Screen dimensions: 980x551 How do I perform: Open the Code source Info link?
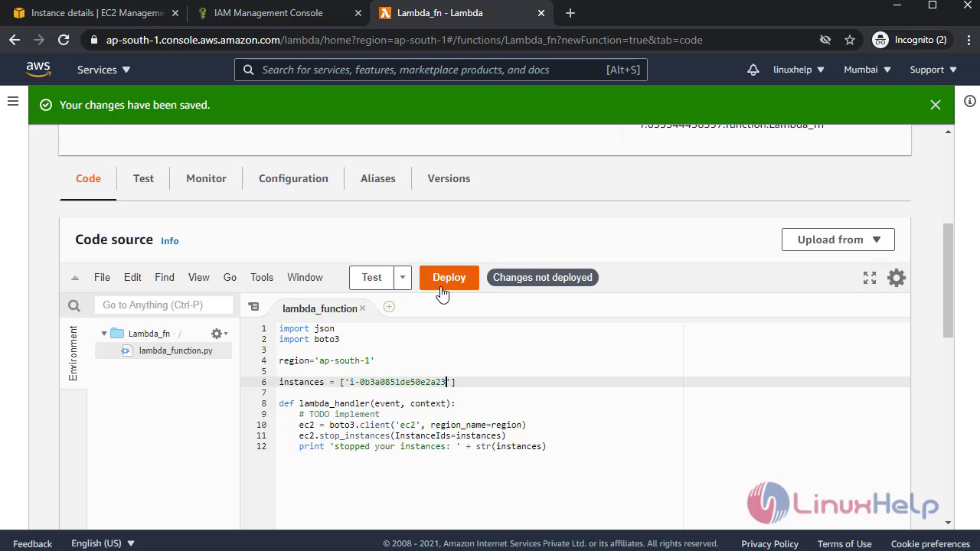(x=170, y=241)
